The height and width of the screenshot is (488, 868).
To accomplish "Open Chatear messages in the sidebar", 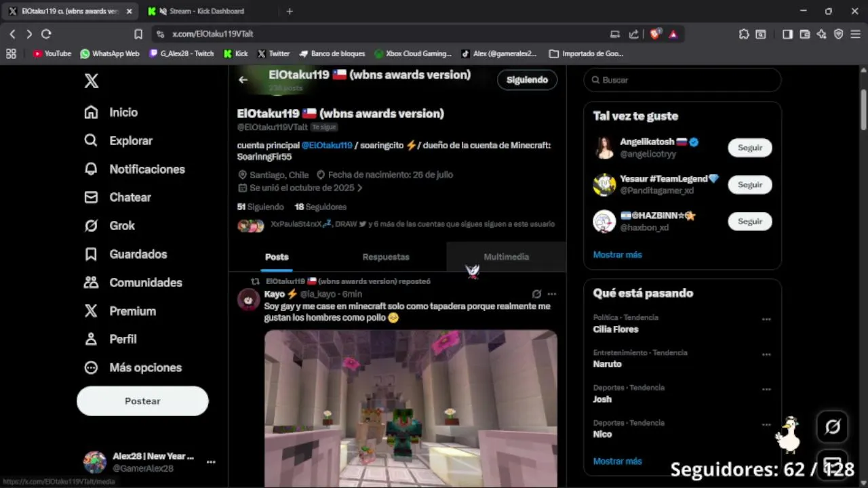I will point(117,197).
